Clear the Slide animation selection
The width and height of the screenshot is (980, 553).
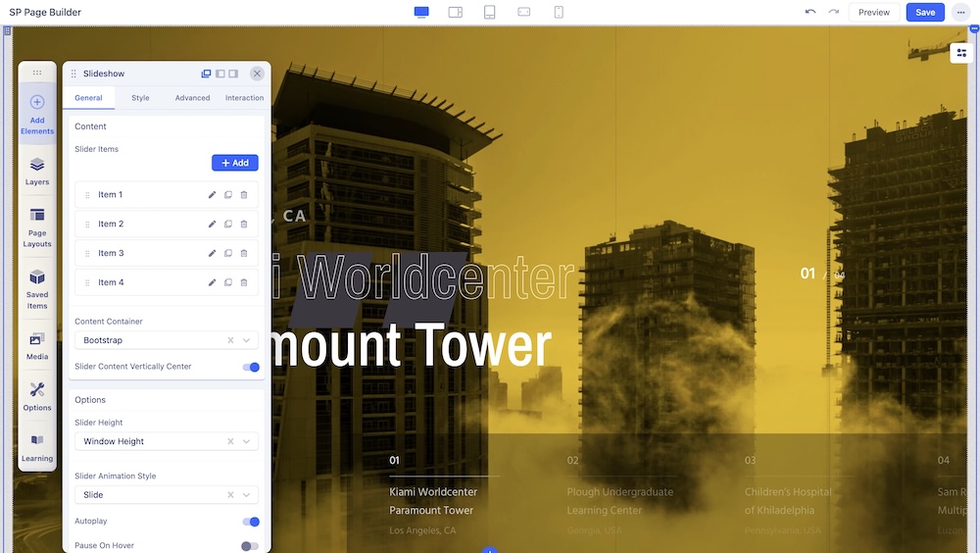click(230, 495)
